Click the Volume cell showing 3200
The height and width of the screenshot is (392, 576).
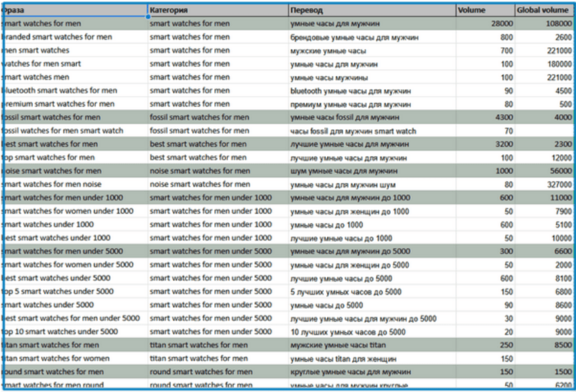tap(485, 144)
